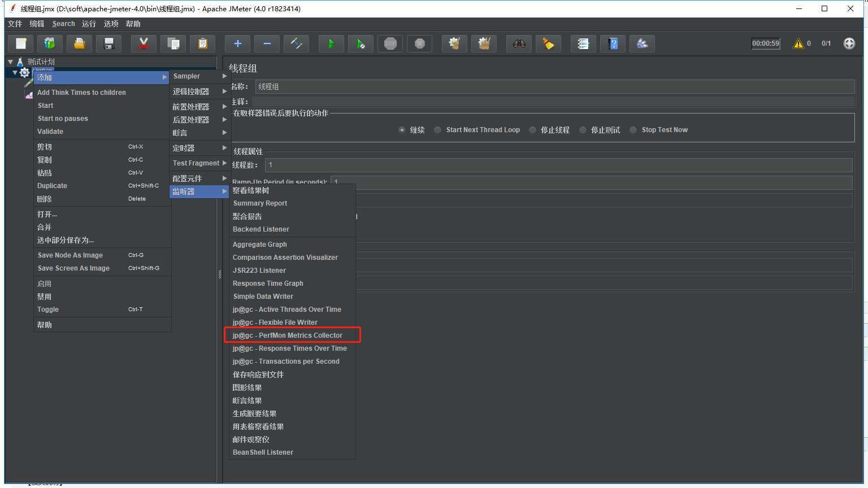This screenshot has width=868, height=488.
Task: Click the thread activity indicator icon beside 0/1
Action: pyautogui.click(x=849, y=43)
